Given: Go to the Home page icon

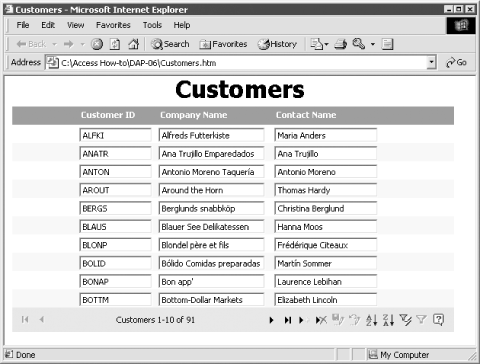Looking at the screenshot, I should (x=134, y=44).
